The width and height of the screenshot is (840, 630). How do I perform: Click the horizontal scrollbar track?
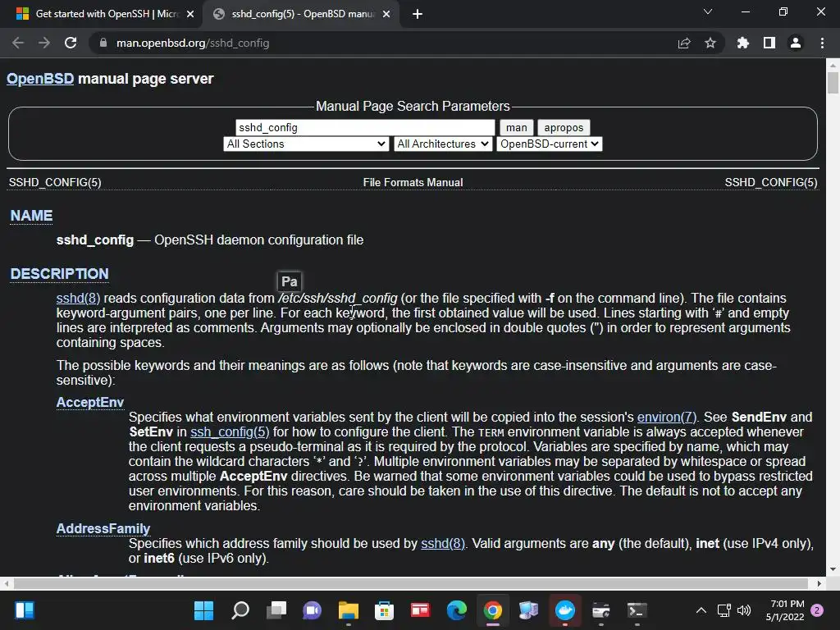coord(410,583)
